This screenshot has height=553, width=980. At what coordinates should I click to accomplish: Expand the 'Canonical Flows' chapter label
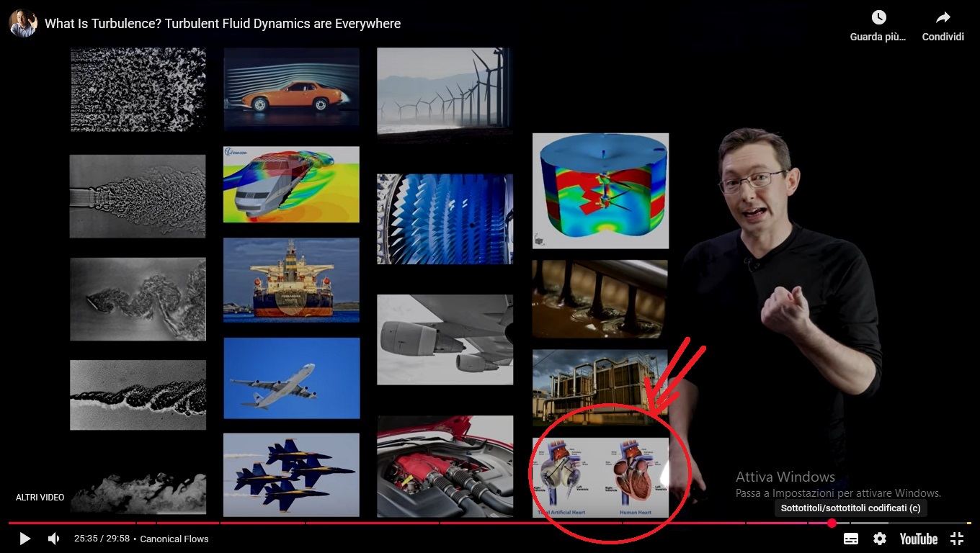[x=174, y=539]
